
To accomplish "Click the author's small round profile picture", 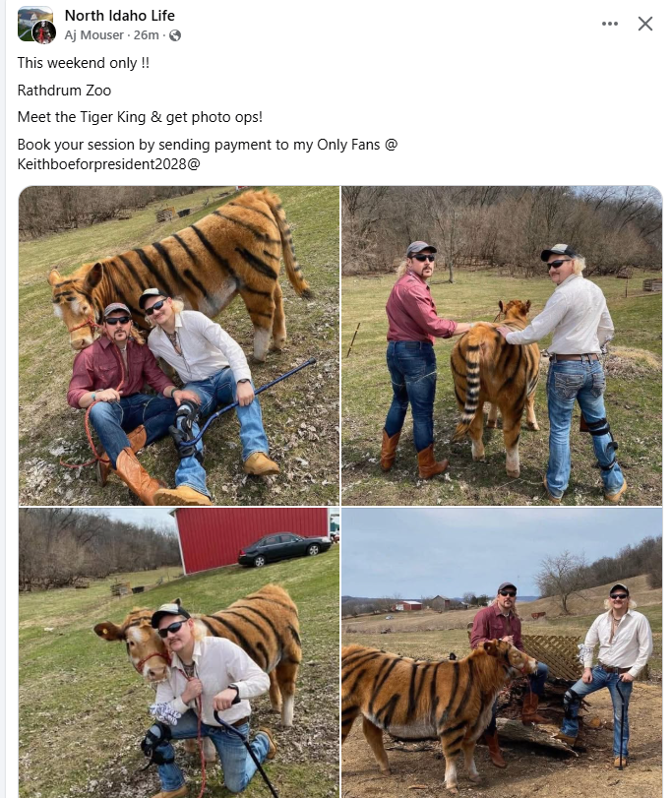I will pos(44,32).
